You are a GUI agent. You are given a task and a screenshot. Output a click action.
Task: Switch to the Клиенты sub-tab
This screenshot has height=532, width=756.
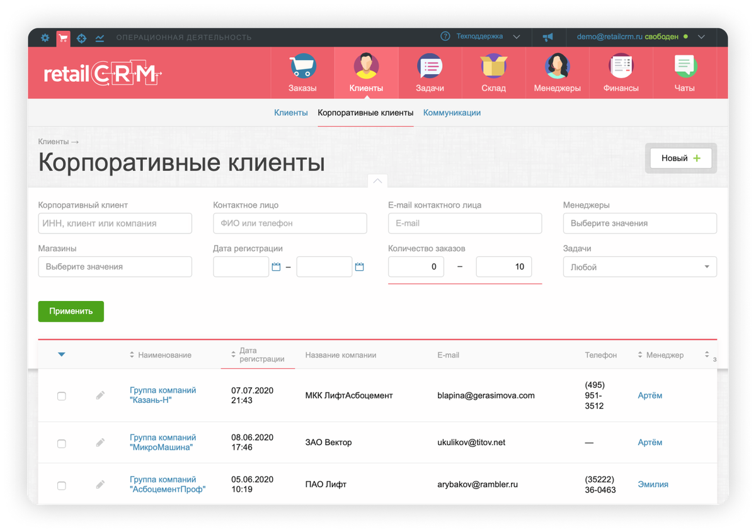tap(291, 113)
